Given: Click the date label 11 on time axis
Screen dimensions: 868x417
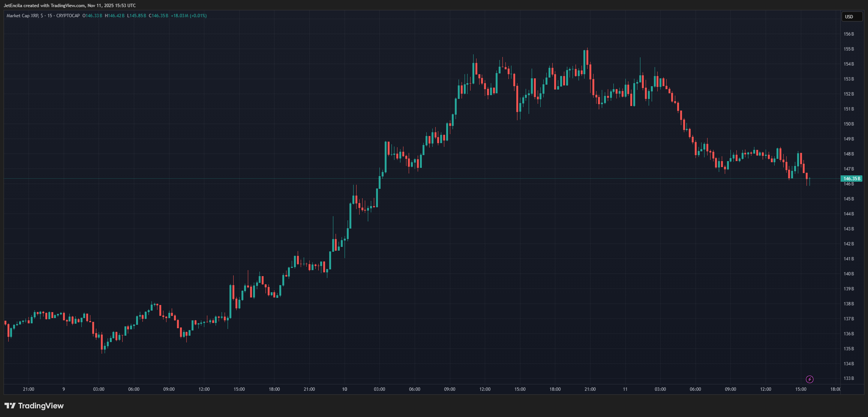Looking at the screenshot, I should 625,389.
